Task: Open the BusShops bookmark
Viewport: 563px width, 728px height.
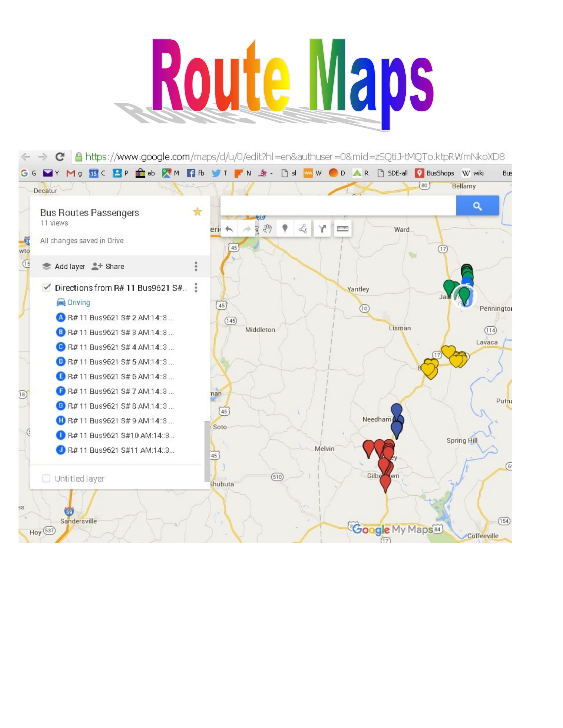Action: tap(434, 173)
